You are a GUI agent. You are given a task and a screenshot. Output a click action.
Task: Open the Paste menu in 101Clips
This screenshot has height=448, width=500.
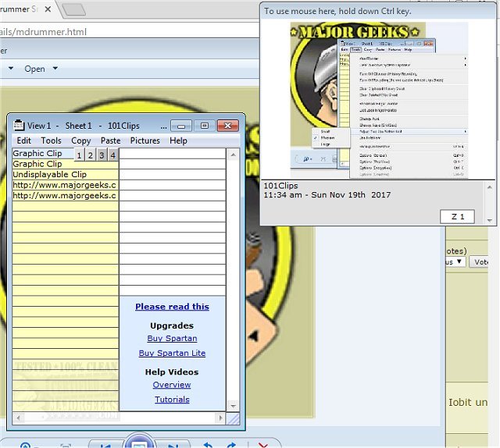[111, 140]
